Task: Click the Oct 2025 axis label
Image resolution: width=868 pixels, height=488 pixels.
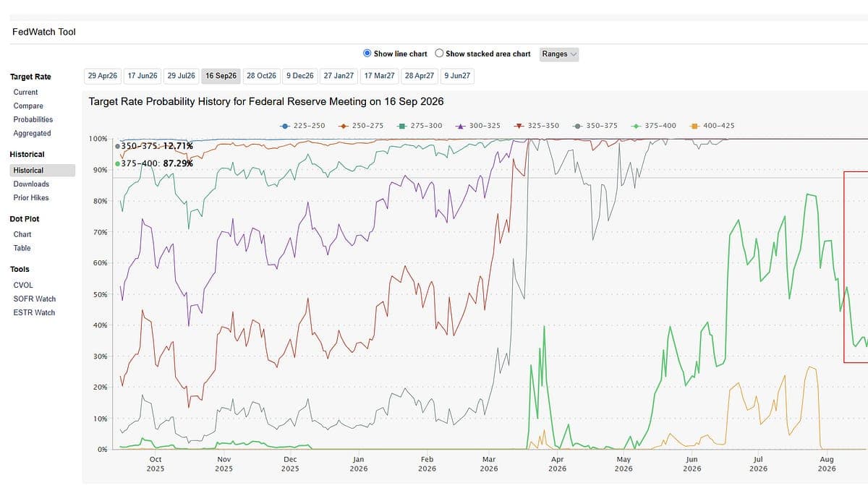Action: (156, 463)
